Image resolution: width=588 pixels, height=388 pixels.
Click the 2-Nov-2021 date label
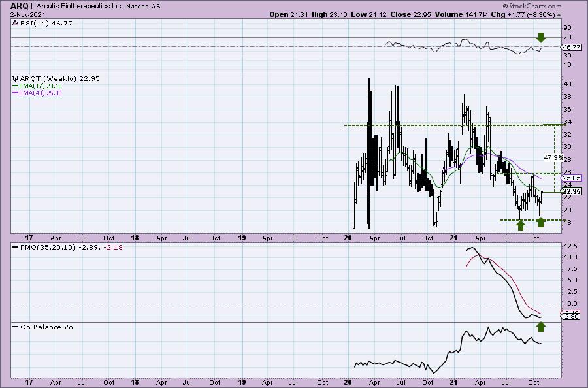[27, 15]
